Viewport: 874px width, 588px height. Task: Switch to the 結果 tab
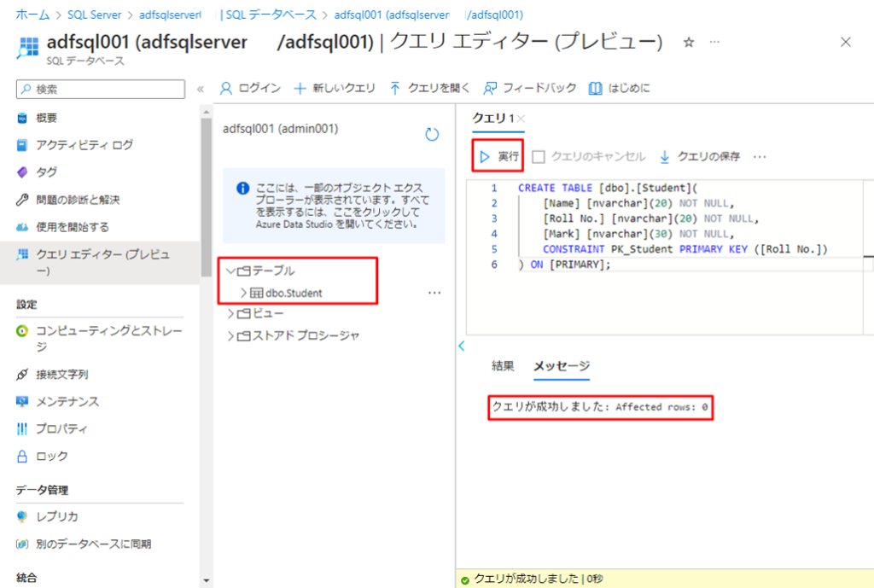(504, 366)
